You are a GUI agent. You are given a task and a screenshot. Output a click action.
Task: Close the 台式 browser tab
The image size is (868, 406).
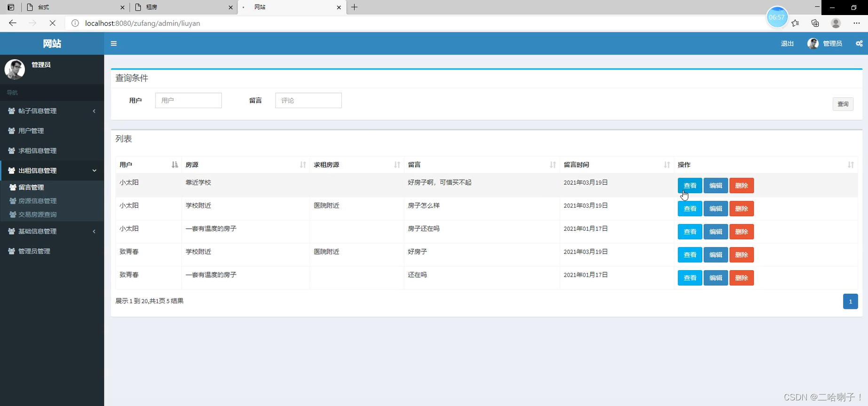[122, 8]
